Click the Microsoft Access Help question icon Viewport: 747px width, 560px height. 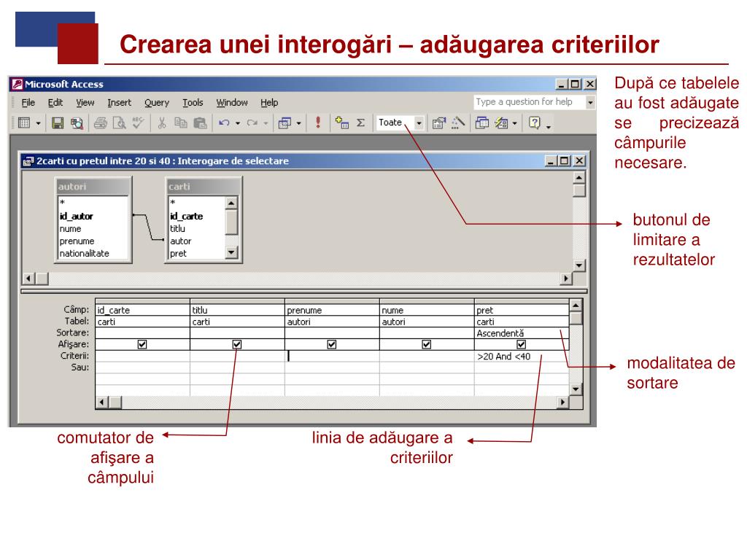pos(535,122)
